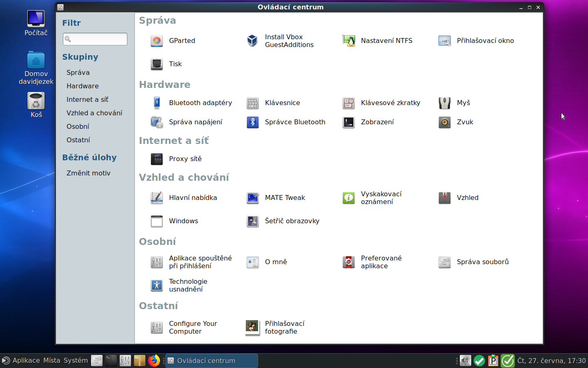Open Zvuk sound settings
The image size is (588, 368).
456,122
